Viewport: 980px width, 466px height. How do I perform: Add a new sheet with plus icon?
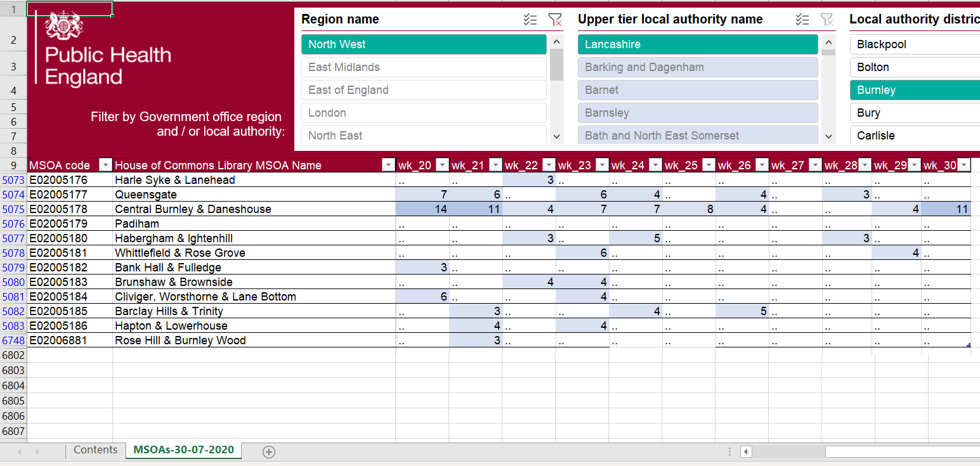click(x=269, y=451)
